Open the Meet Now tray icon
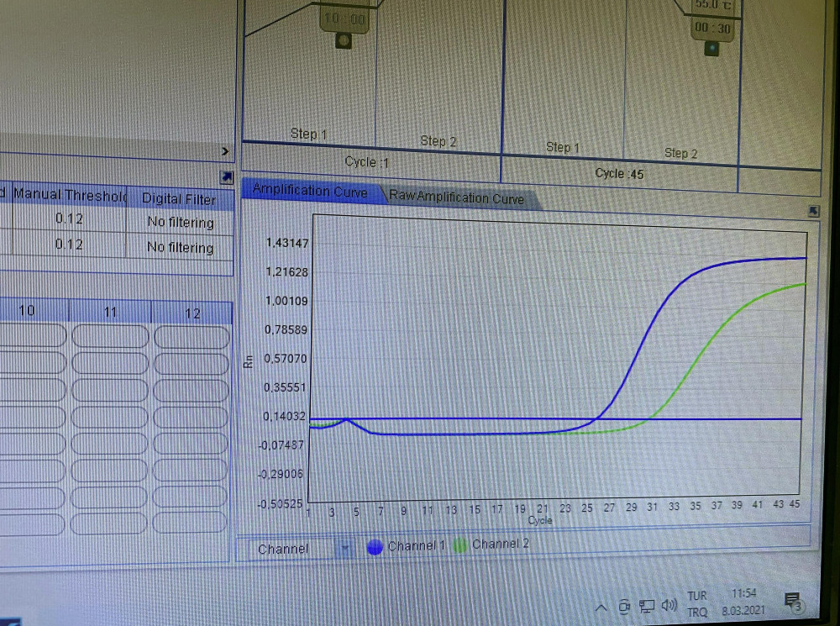Screen dimensions: 840x626 624,607
